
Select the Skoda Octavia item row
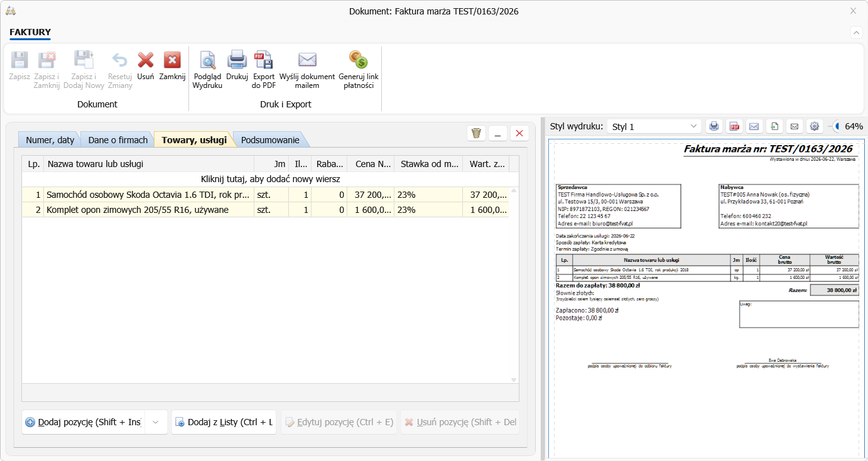[x=265, y=195]
